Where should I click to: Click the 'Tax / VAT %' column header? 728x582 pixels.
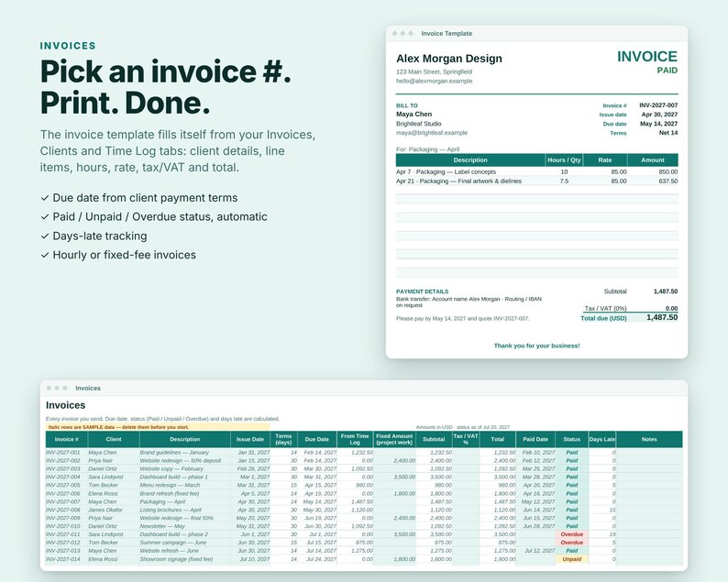tap(466, 439)
